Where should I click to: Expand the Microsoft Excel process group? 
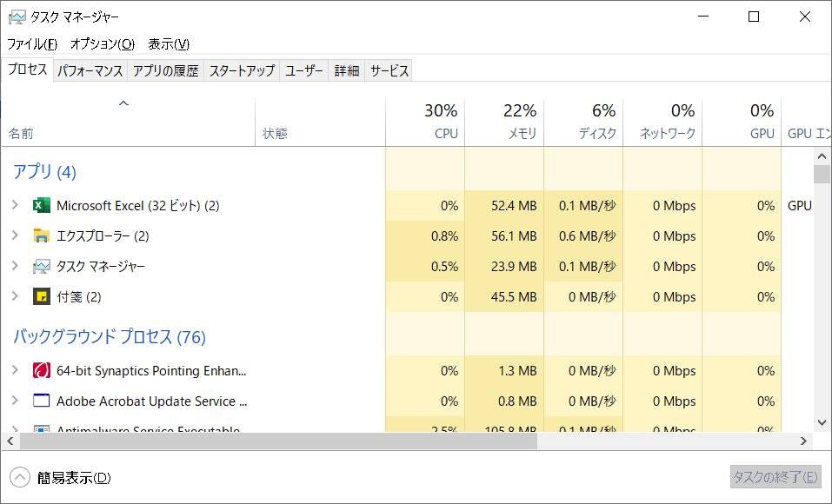point(15,205)
